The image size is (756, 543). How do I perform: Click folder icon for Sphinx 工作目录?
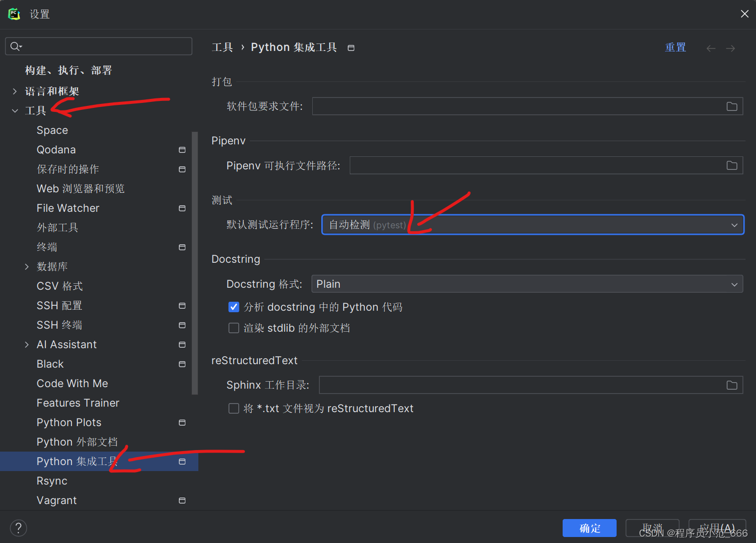[732, 385]
